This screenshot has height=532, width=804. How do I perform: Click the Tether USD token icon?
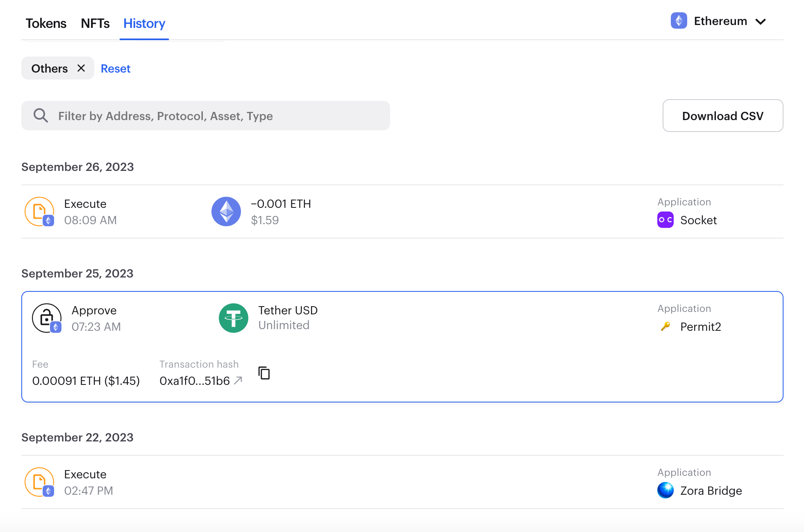tap(234, 318)
